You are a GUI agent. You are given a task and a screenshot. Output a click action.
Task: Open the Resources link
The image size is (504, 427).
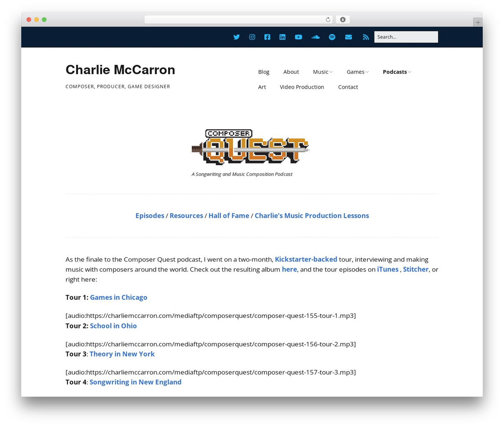pos(186,215)
